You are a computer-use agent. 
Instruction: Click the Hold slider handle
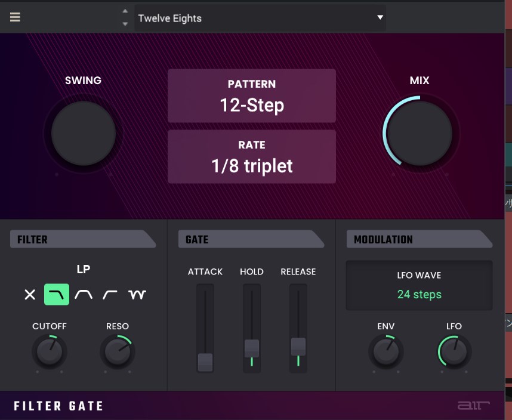(252, 348)
